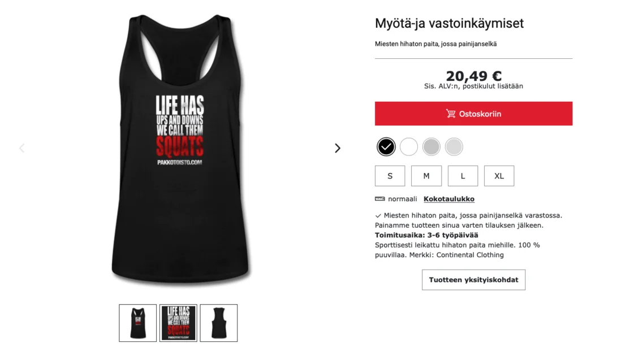The height and width of the screenshot is (364, 622).
Task: View the close-up print design thumbnail
Action: 178,323
